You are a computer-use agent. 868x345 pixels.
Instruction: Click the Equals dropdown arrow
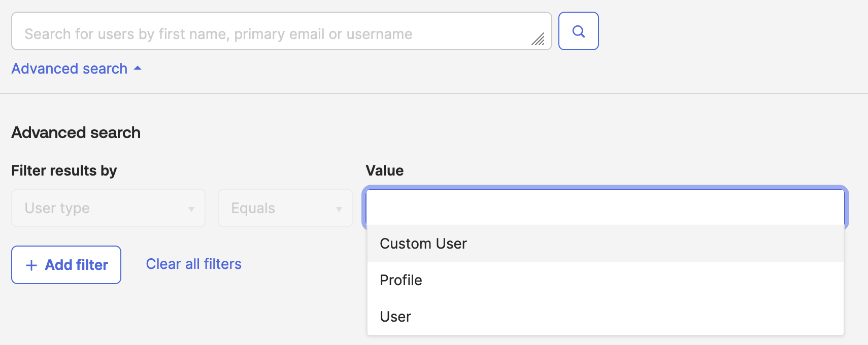pyautogui.click(x=339, y=209)
